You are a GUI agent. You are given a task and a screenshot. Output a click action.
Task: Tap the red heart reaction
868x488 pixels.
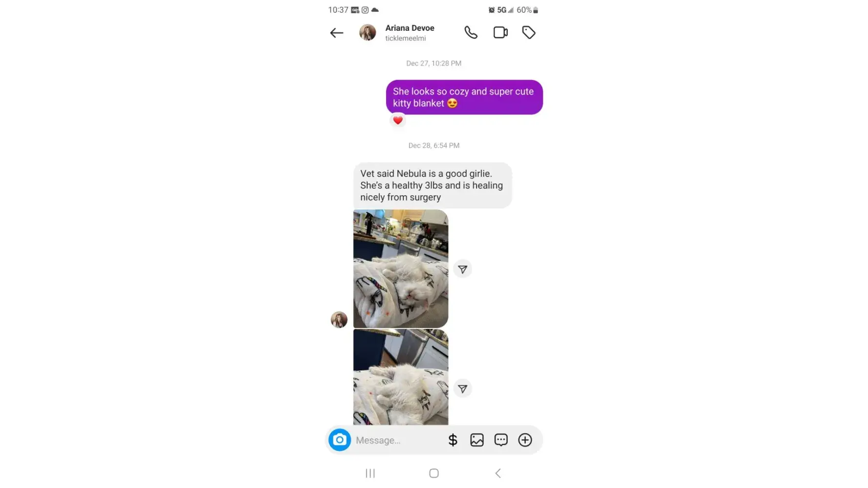398,120
